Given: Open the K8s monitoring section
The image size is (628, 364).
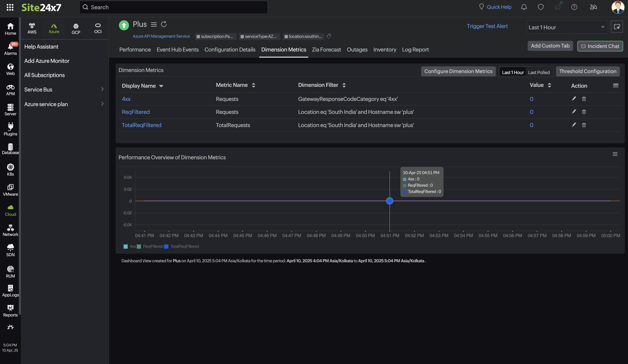Looking at the screenshot, I should [10, 170].
